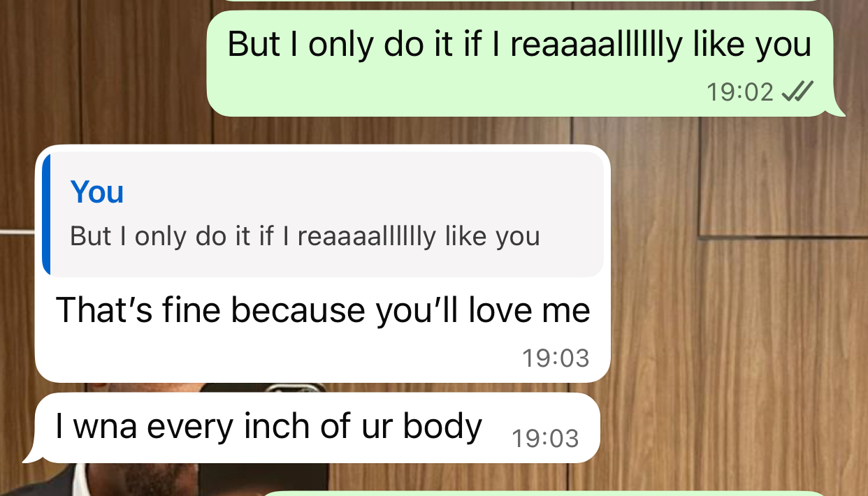Tap the 19:03 timestamp beside "ur body"
The image size is (868, 496).
[x=545, y=439]
